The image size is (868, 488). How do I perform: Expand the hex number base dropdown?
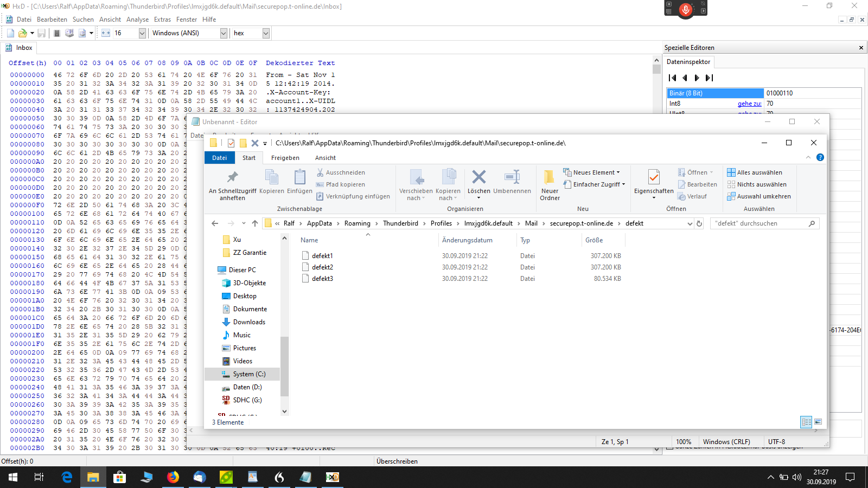point(266,33)
